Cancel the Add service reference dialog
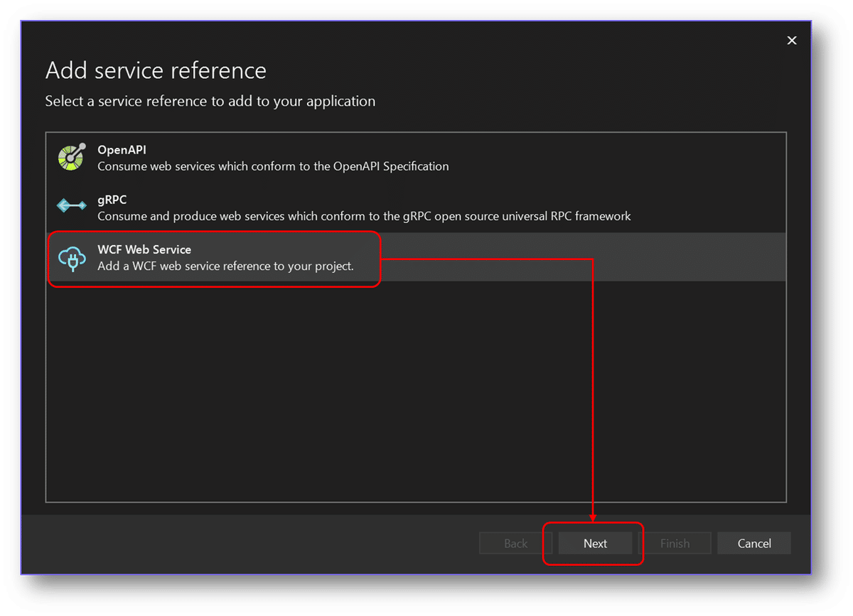 tap(754, 544)
